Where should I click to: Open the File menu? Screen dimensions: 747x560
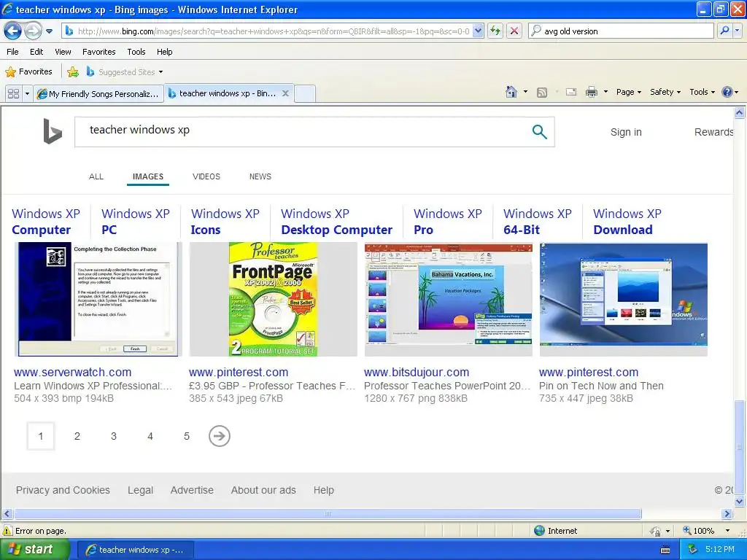[x=12, y=52]
